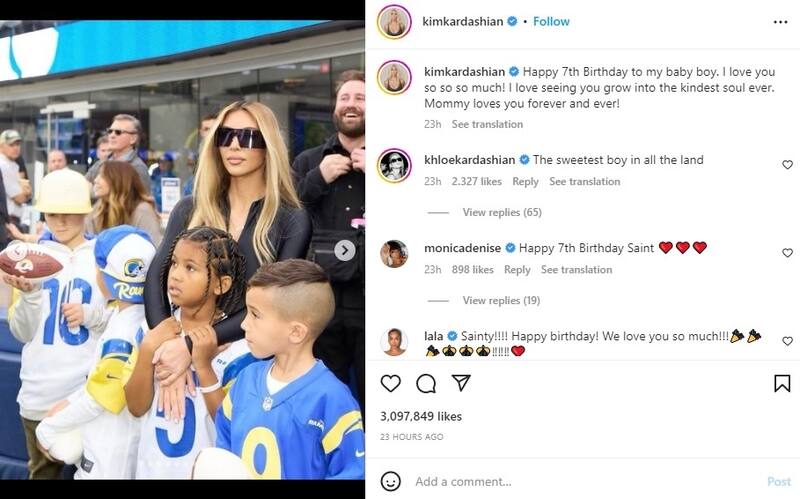Expand View replies (65)
This screenshot has height=499, width=800.
coord(502,212)
